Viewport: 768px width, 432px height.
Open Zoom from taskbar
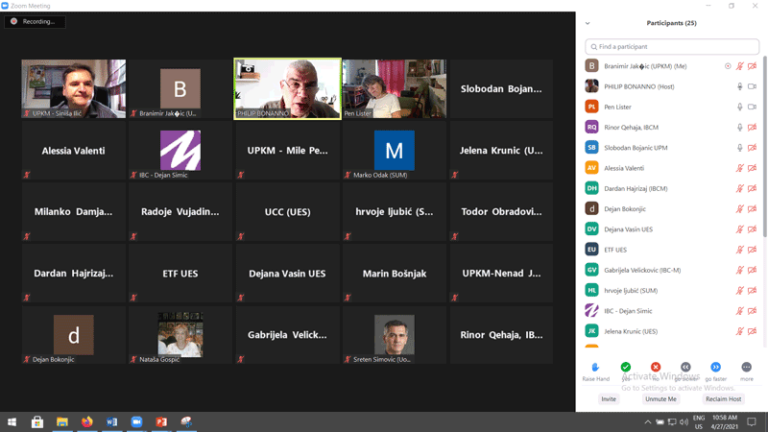pyautogui.click(x=137, y=422)
